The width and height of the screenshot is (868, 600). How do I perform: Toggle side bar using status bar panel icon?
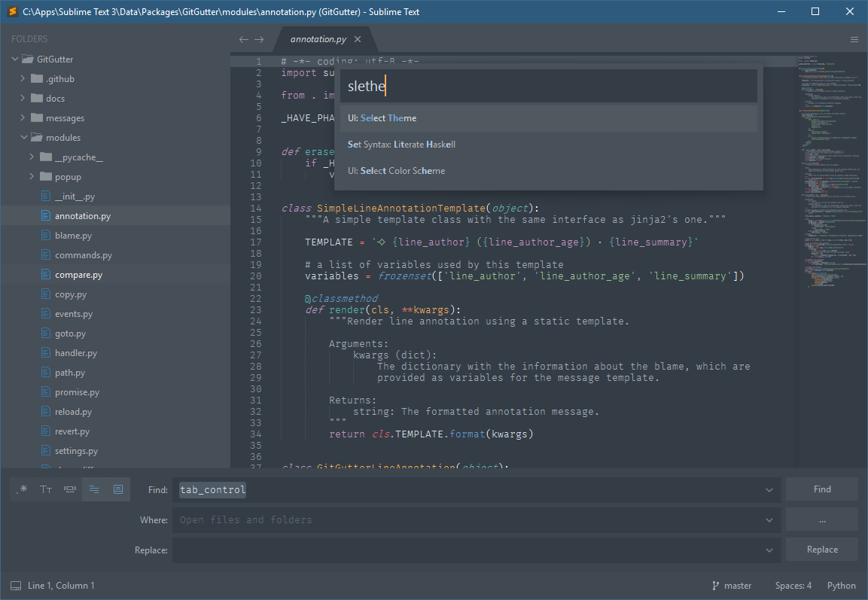tap(16, 586)
